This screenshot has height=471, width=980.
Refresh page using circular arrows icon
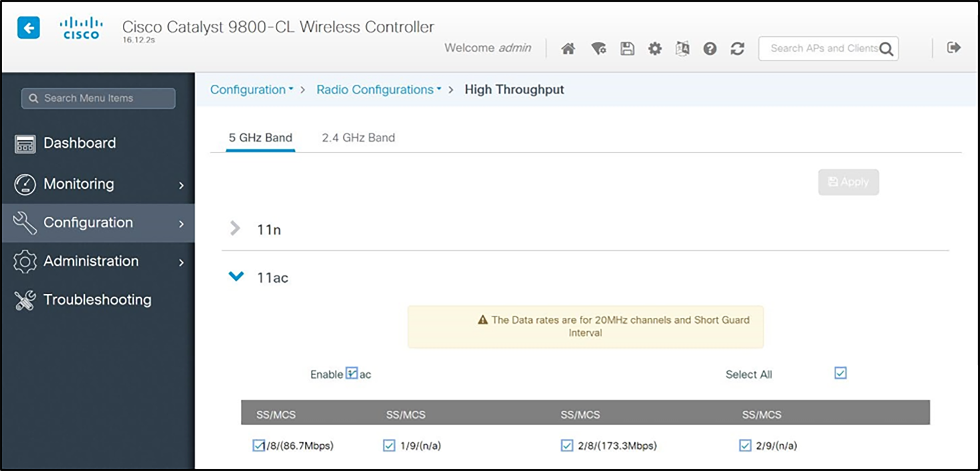pyautogui.click(x=737, y=49)
